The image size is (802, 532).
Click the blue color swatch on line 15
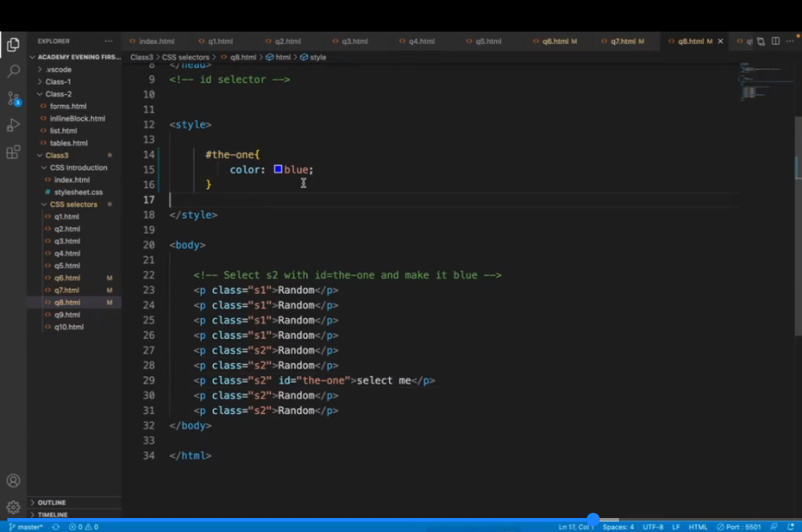click(278, 170)
